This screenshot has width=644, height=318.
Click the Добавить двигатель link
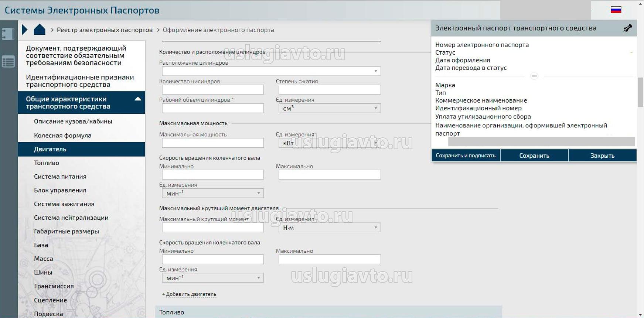(x=191, y=294)
